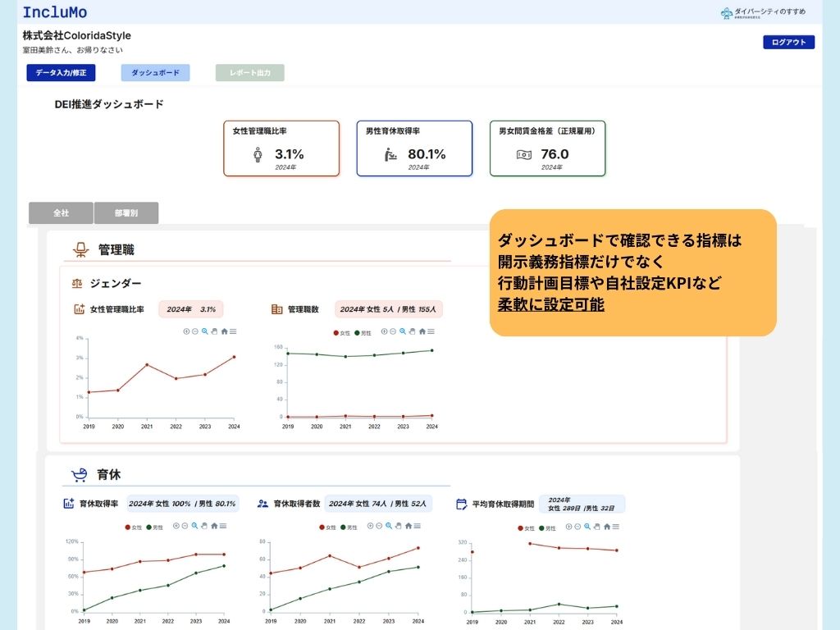This screenshot has height=630, width=840.
Task: Switch to the 全社 tab
Action: pyautogui.click(x=61, y=213)
